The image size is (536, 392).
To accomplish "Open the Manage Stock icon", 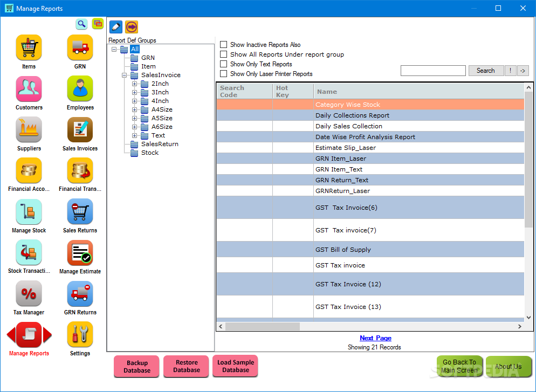I will [29, 211].
